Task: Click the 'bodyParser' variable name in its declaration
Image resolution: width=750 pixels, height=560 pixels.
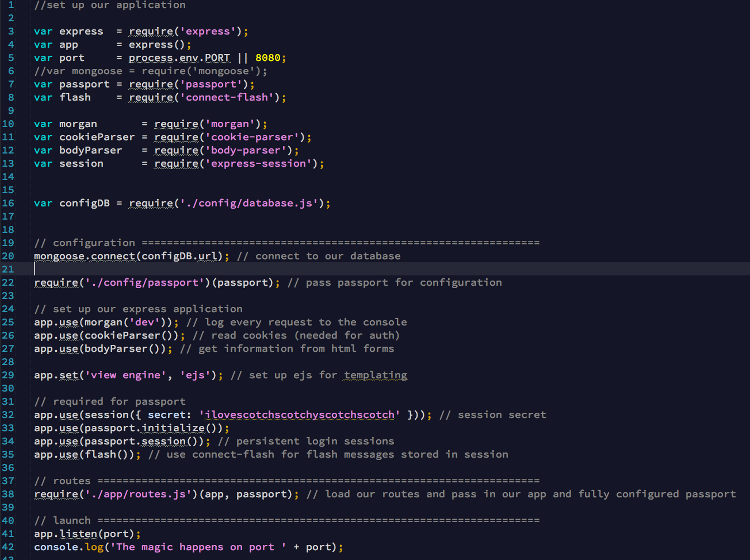Action: [x=91, y=150]
